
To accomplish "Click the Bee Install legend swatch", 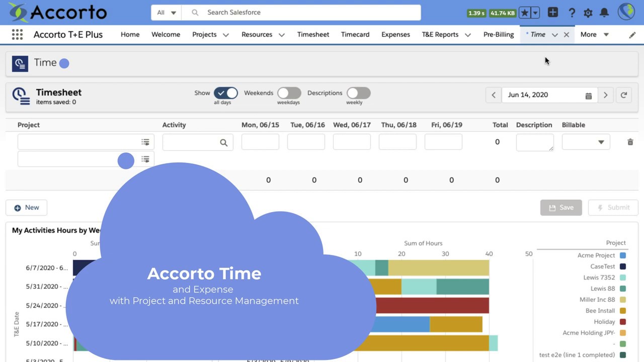I will (623, 311).
